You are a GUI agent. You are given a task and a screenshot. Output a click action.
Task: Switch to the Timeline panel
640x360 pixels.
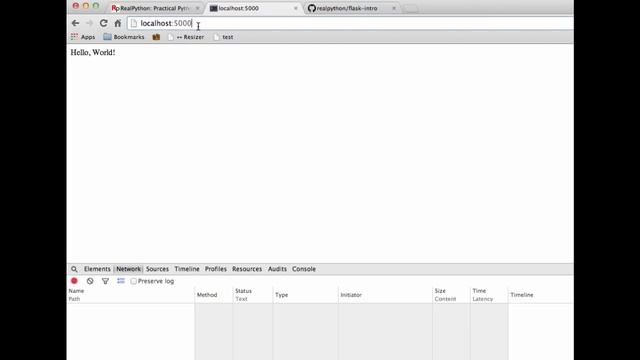point(187,269)
